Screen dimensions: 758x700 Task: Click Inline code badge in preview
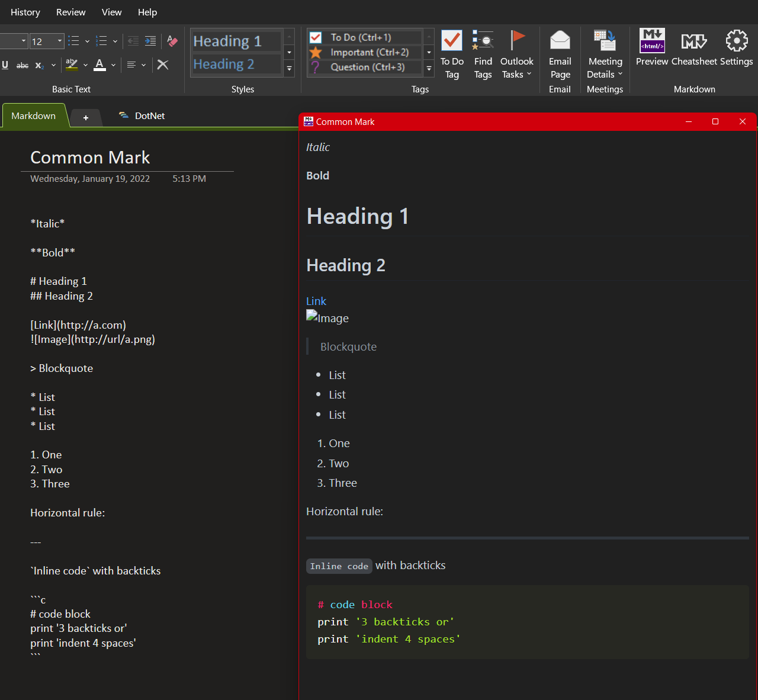(x=339, y=566)
